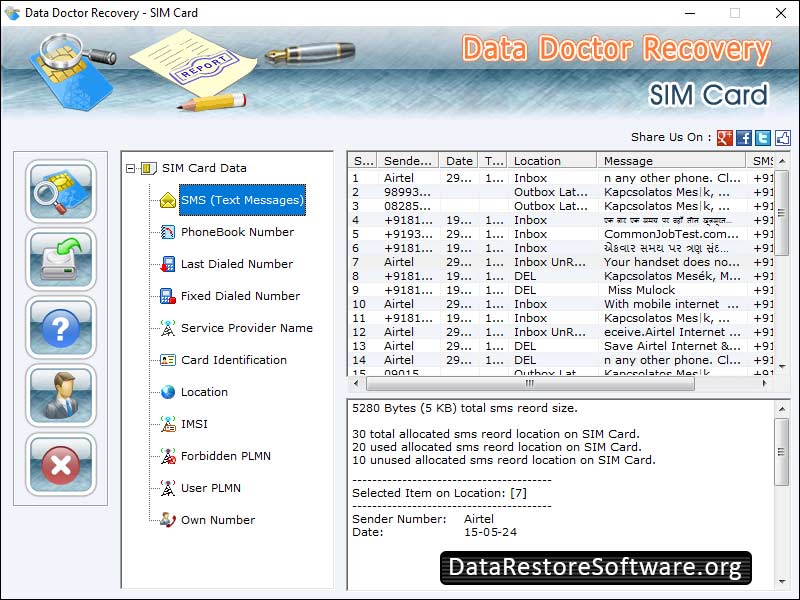
Task: Select SMS (Text Messages) tree item
Action: click(242, 200)
